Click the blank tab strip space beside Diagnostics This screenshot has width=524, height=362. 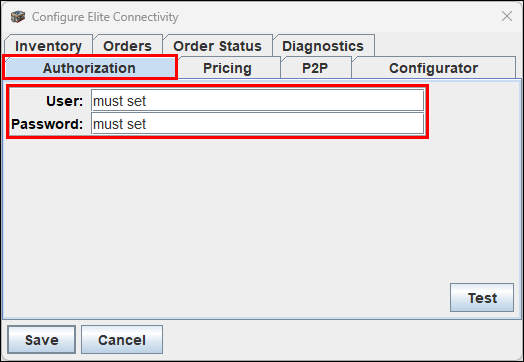[446, 45]
